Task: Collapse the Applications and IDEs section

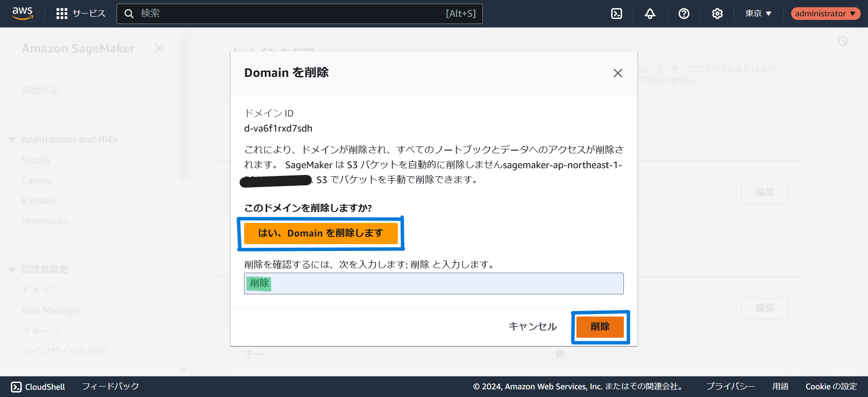Action: point(13,140)
